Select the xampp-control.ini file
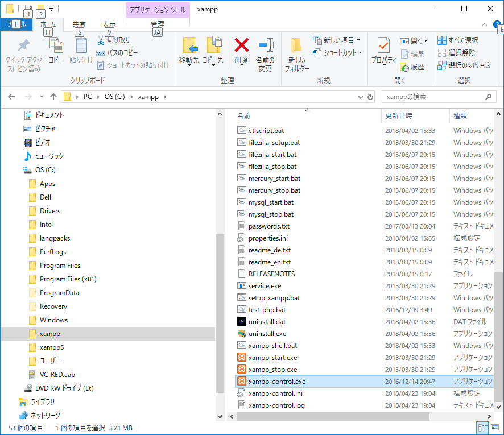The height and width of the screenshot is (435, 504). (275, 393)
